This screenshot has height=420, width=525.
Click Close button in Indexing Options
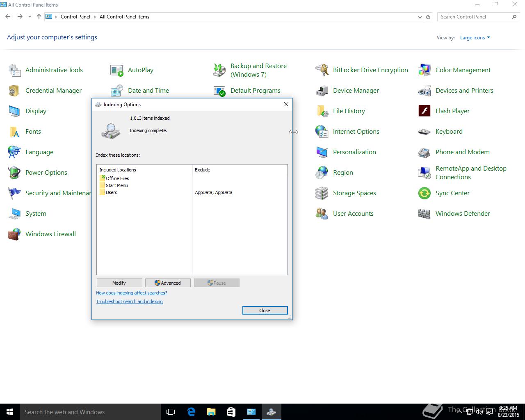[x=265, y=310]
